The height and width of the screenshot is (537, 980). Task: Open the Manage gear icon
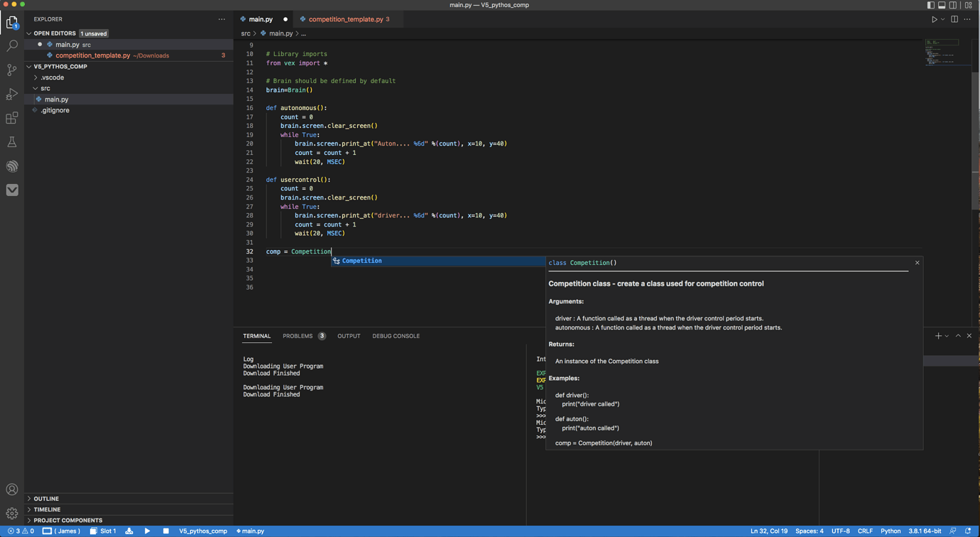point(12,513)
